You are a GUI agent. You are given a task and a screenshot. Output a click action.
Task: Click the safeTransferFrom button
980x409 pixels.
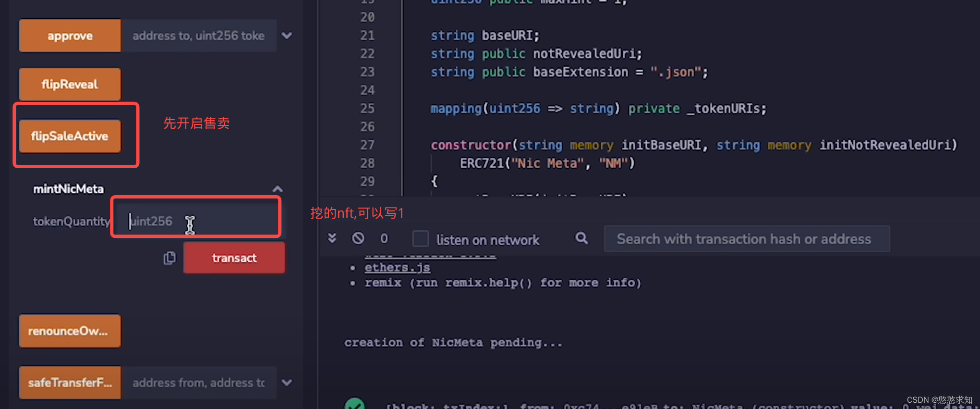tap(70, 383)
